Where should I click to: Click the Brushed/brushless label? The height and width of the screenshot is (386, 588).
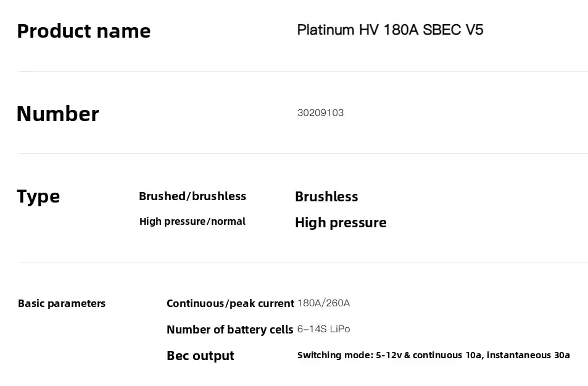click(193, 196)
